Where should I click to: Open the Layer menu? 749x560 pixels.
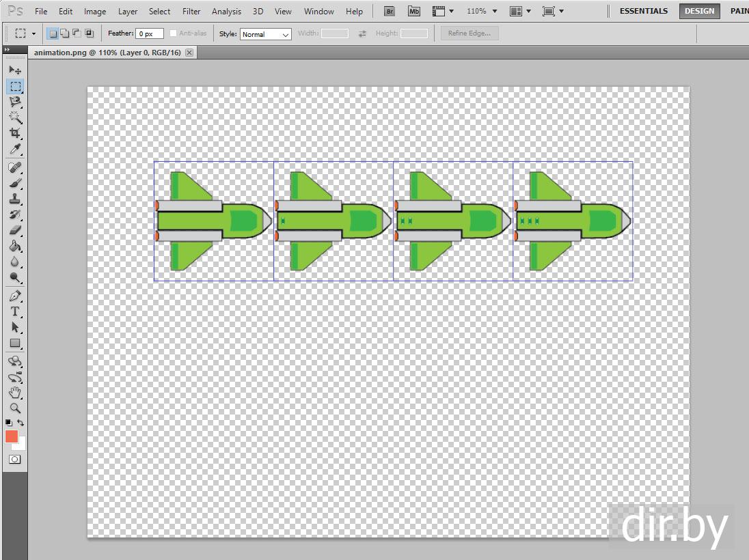click(128, 12)
